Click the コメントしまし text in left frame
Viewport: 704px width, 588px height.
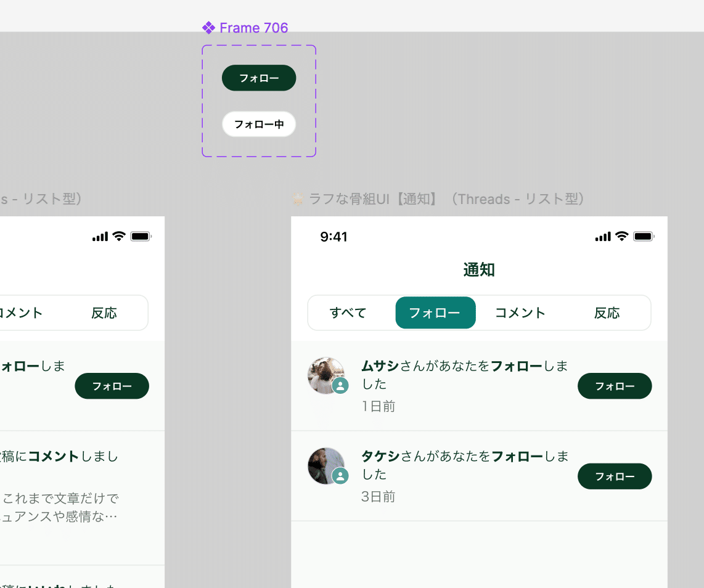73,456
